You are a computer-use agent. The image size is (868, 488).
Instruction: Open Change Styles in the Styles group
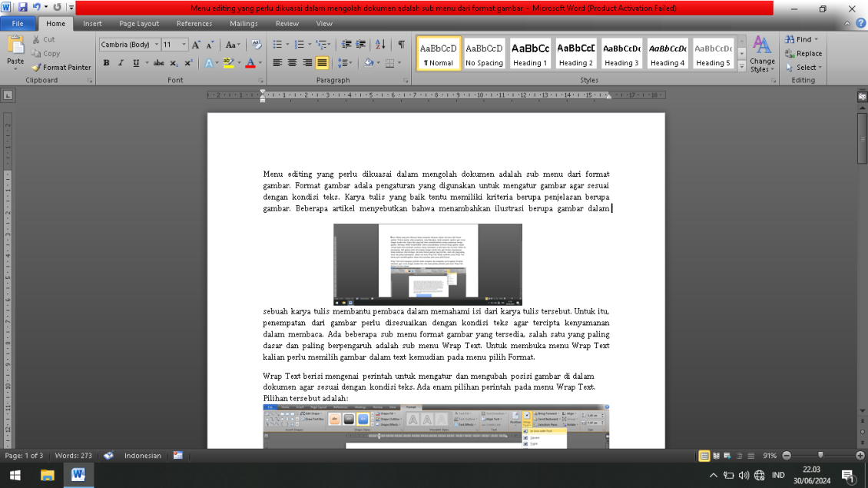tap(761, 54)
